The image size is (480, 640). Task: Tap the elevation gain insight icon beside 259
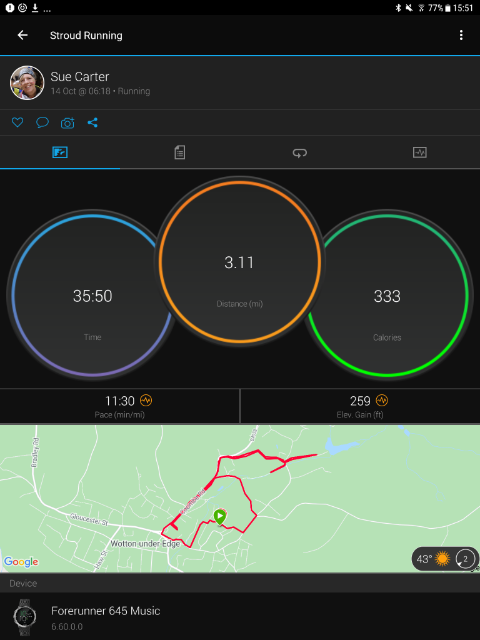click(x=382, y=400)
